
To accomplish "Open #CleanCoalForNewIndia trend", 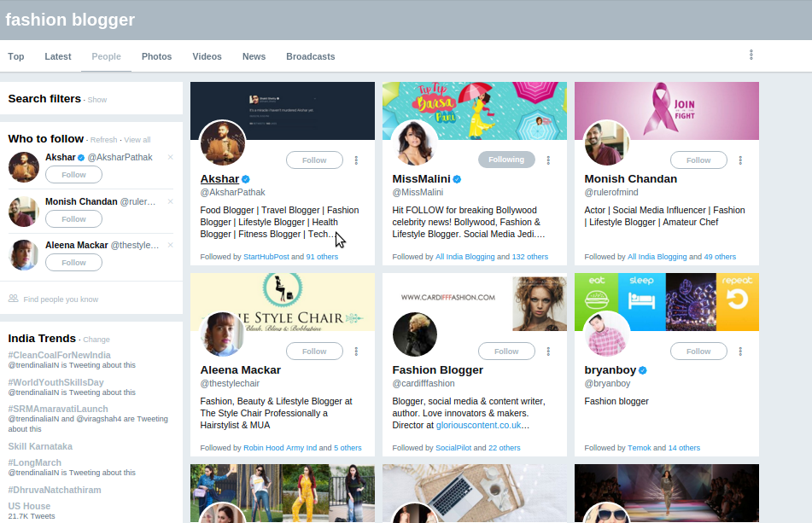I will pyautogui.click(x=60, y=356).
